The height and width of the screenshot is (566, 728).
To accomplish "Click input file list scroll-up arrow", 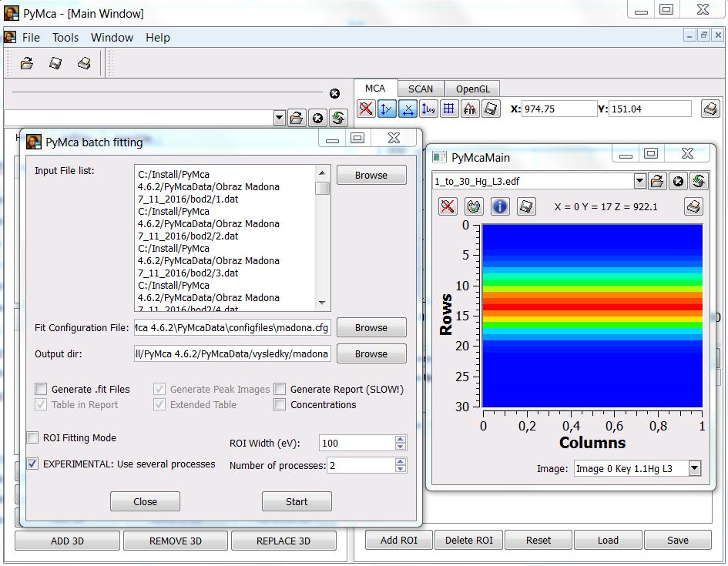I will [322, 173].
